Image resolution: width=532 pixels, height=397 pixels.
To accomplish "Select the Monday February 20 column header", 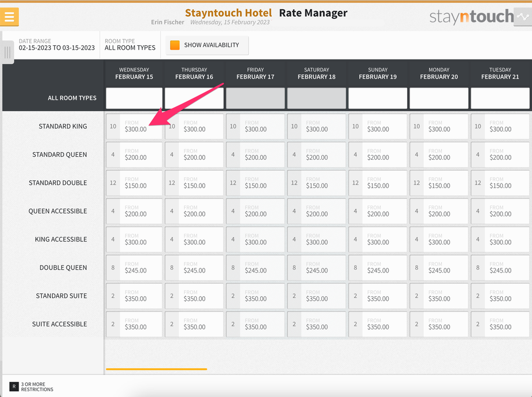I will [439, 73].
